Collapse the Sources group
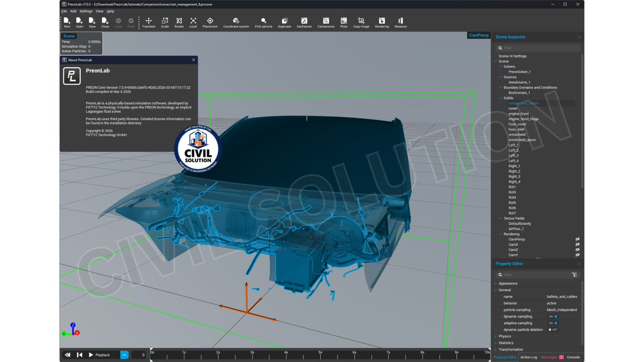 tap(500, 77)
